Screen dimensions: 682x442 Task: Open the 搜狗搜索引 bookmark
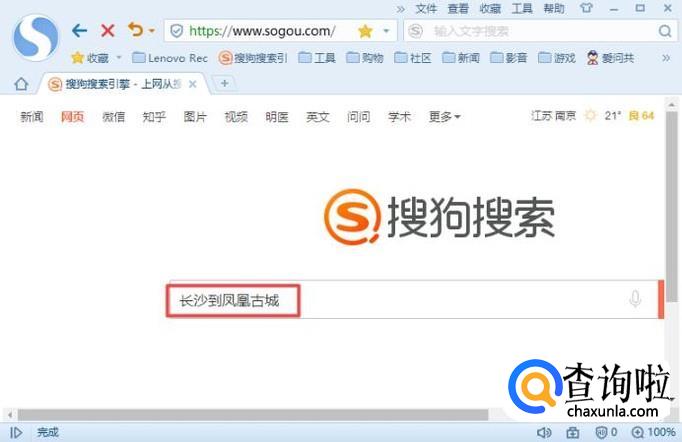(x=253, y=58)
